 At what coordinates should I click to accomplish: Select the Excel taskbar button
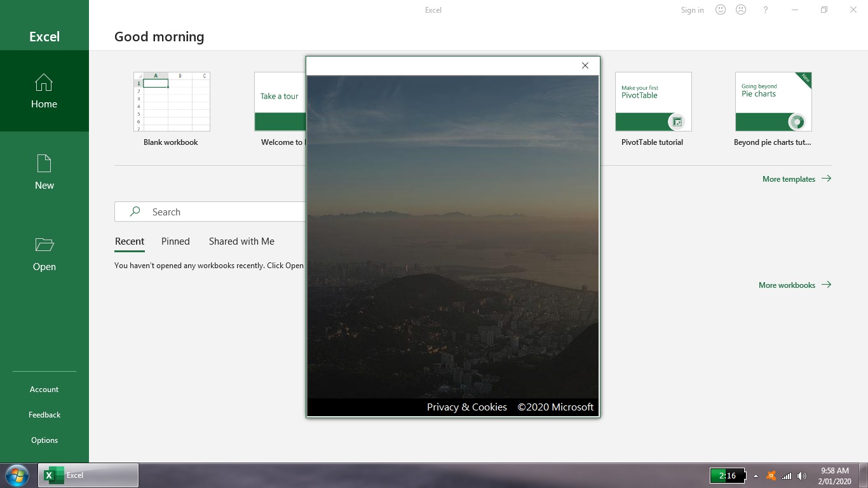(x=88, y=475)
